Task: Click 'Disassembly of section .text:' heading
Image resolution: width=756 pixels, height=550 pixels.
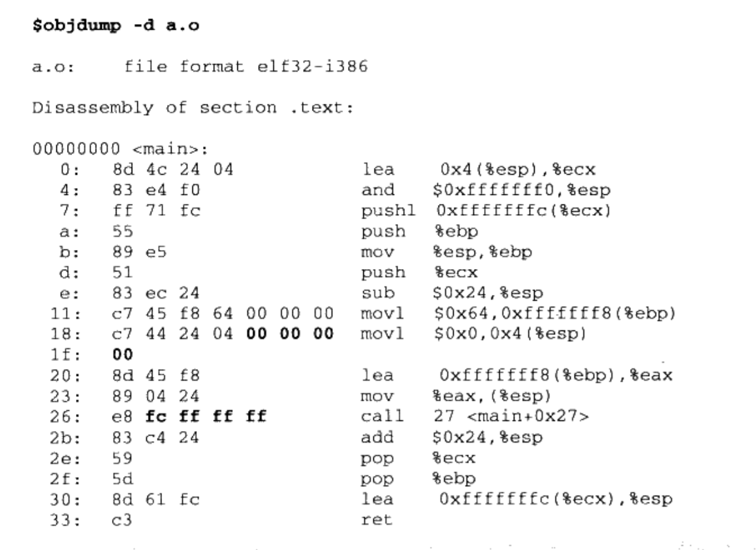Action: pos(193,107)
